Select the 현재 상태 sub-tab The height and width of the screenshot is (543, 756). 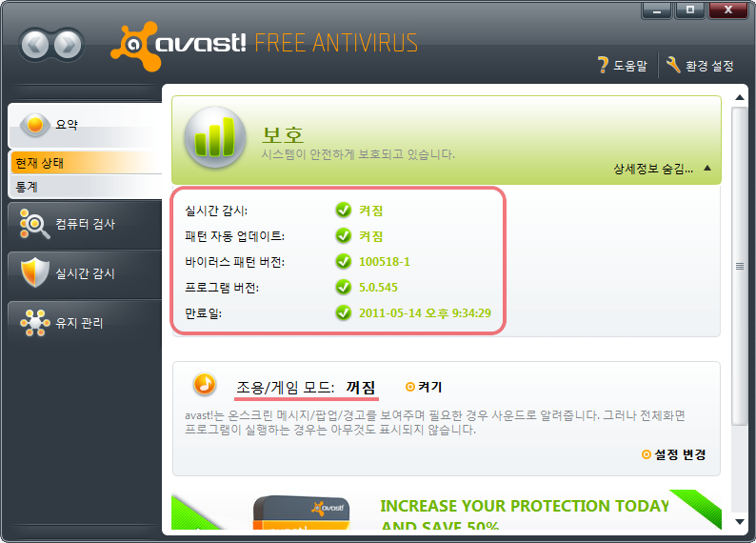pos(86,163)
